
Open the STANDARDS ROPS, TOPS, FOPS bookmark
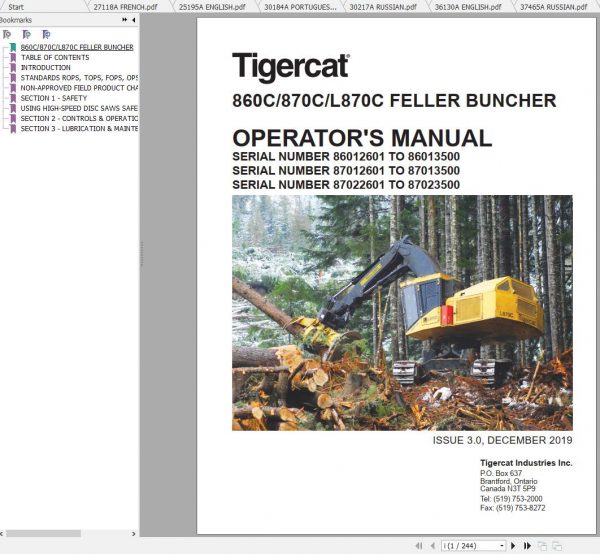coord(79,78)
